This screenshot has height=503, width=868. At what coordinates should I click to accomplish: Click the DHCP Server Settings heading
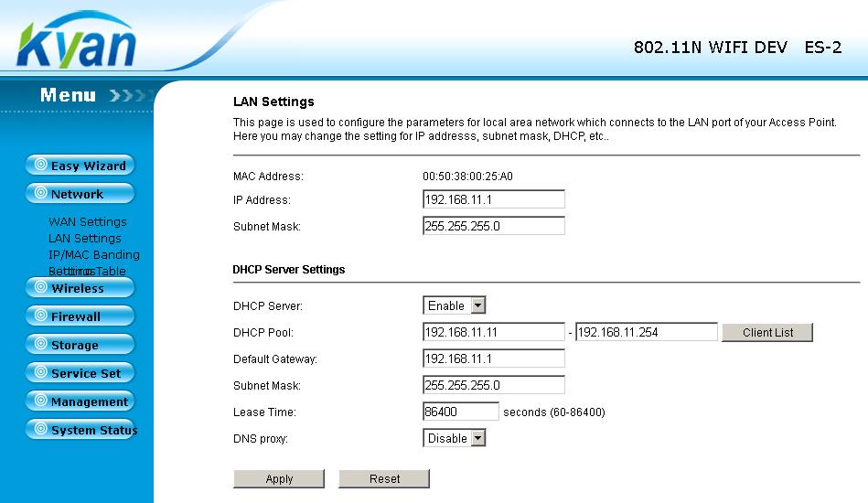288,270
